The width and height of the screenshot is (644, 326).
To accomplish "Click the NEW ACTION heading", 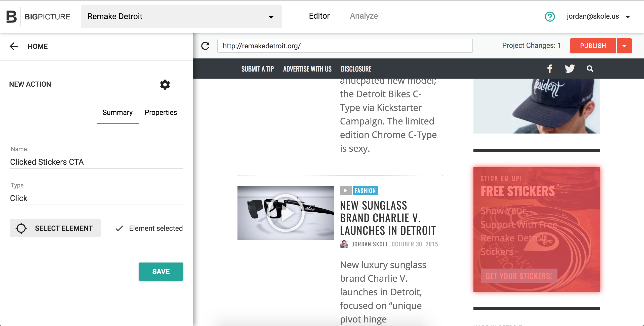I will pyautogui.click(x=30, y=84).
